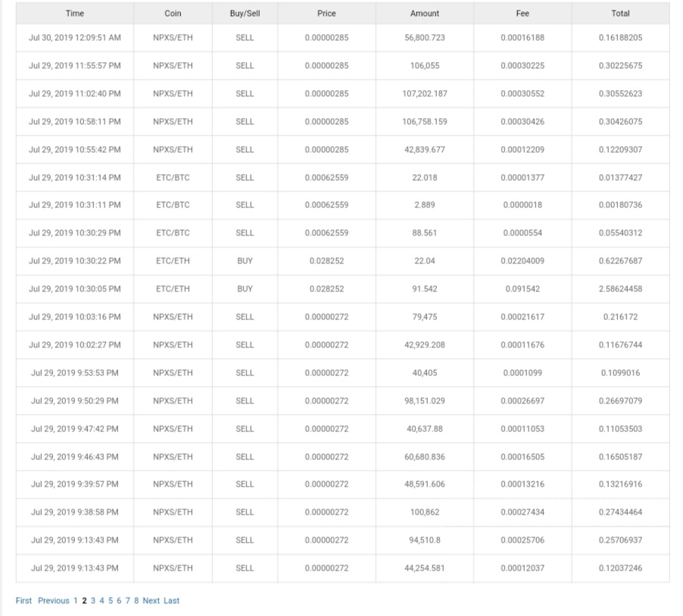Click fee 0.00016188

tap(522, 38)
